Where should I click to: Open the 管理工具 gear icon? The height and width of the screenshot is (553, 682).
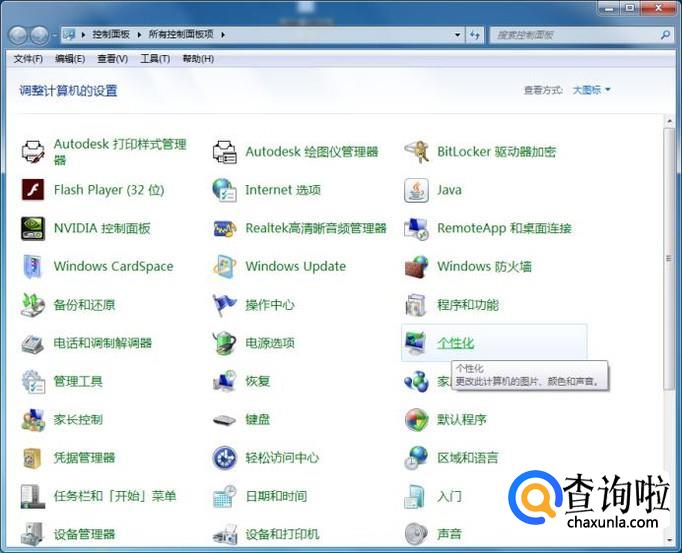click(x=33, y=382)
